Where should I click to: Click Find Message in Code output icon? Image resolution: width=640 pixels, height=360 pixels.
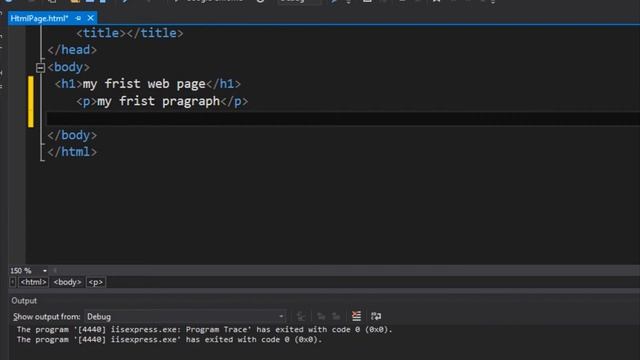coord(301,316)
